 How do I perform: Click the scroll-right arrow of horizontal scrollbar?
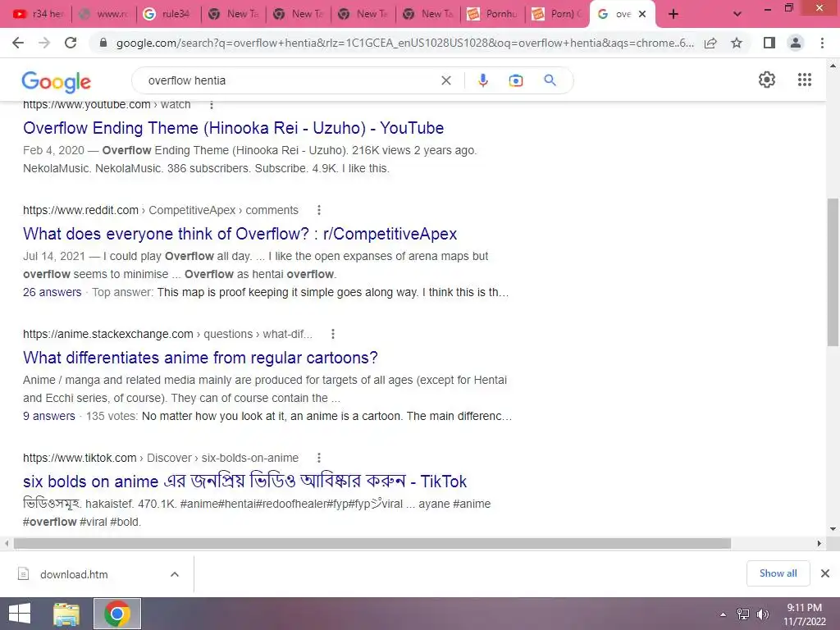819,543
